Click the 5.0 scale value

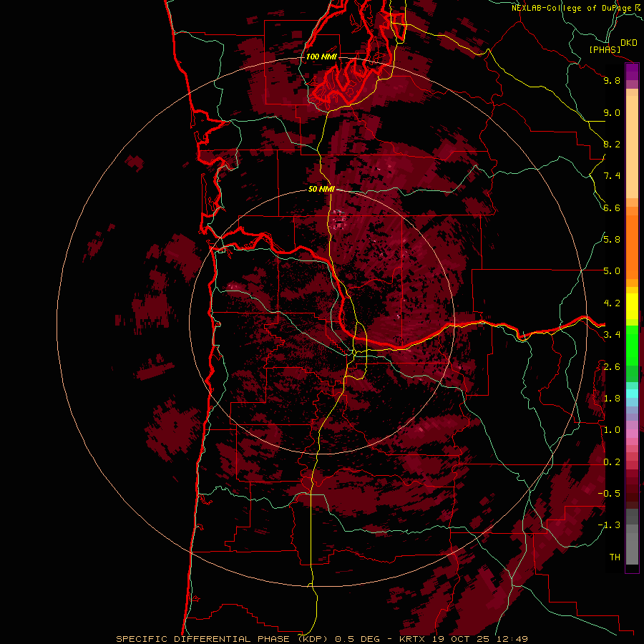coord(612,271)
